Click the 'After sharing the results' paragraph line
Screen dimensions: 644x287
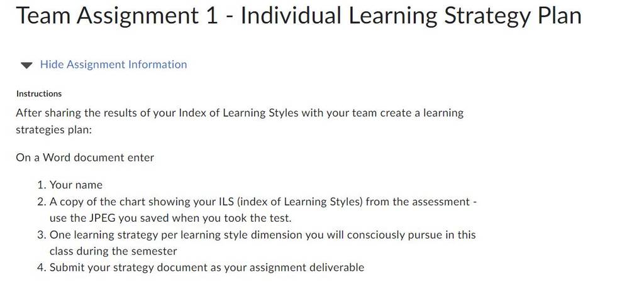[240, 113]
